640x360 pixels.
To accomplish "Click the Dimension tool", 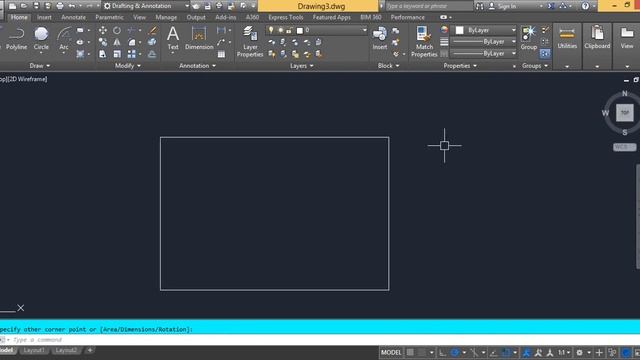I will pyautogui.click(x=199, y=39).
